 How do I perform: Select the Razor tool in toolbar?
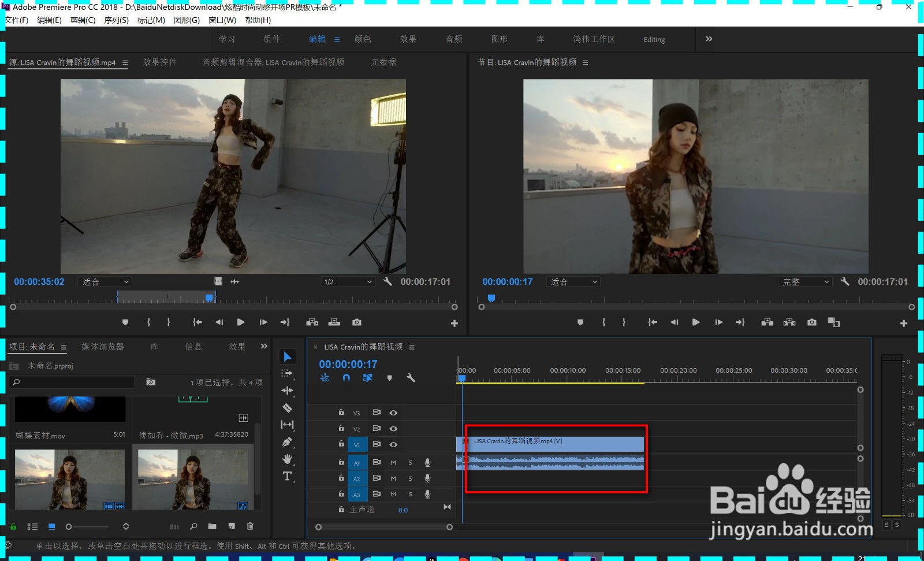(x=287, y=408)
